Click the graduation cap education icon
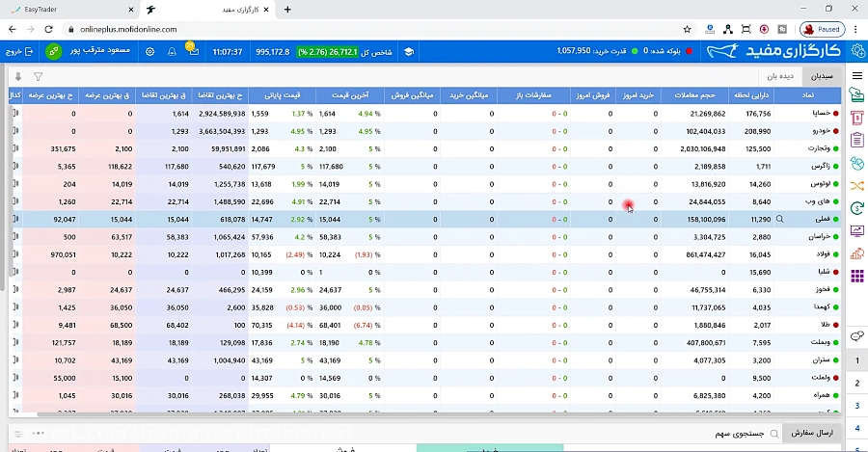 409,51
